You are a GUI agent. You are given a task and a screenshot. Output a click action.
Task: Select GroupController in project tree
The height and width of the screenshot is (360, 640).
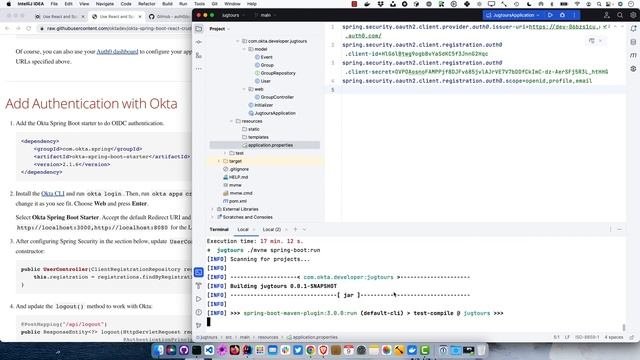277,97
